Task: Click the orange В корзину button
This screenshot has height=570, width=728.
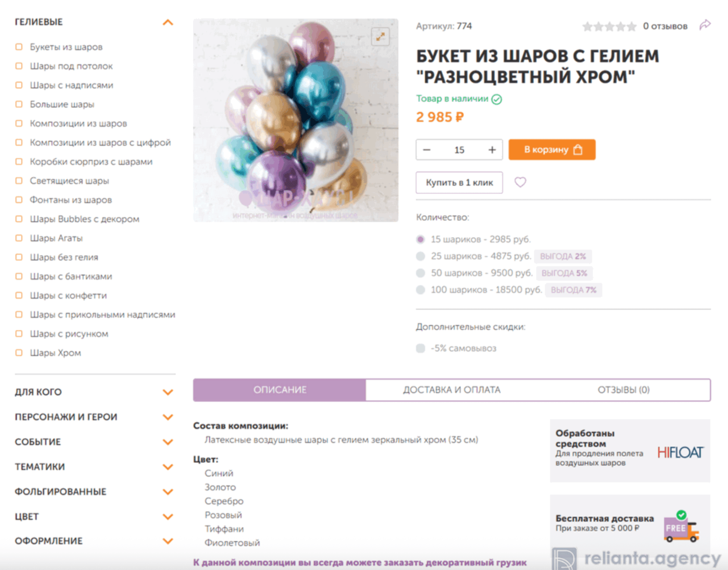Action: pos(552,150)
